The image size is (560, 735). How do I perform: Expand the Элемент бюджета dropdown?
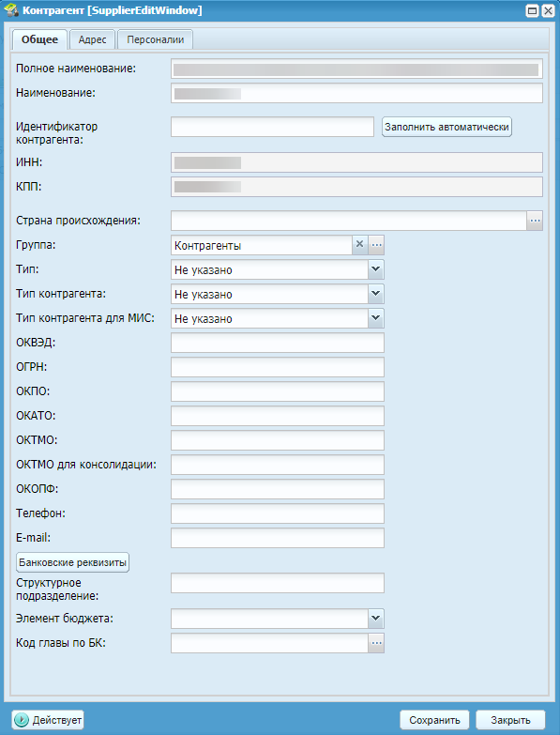tap(375, 619)
